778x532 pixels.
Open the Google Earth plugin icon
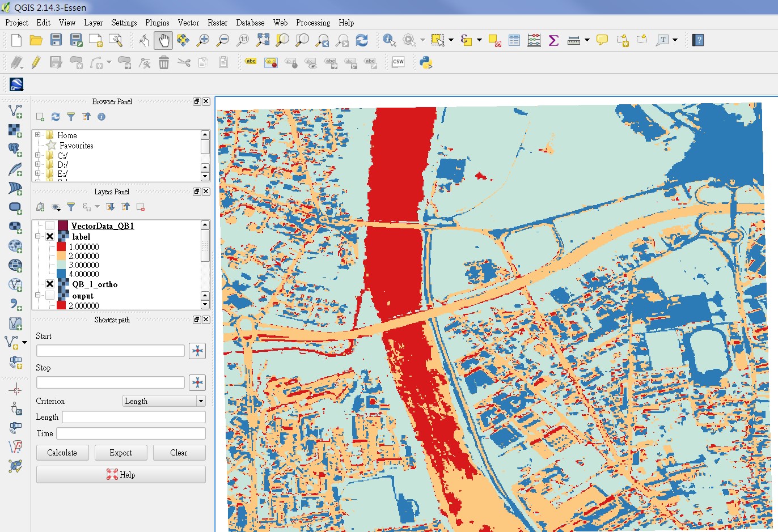coord(16,84)
